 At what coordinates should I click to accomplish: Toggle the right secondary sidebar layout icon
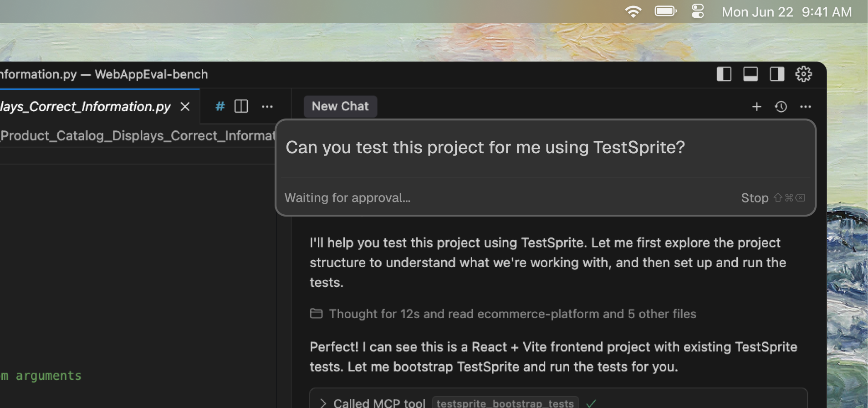pyautogui.click(x=776, y=74)
